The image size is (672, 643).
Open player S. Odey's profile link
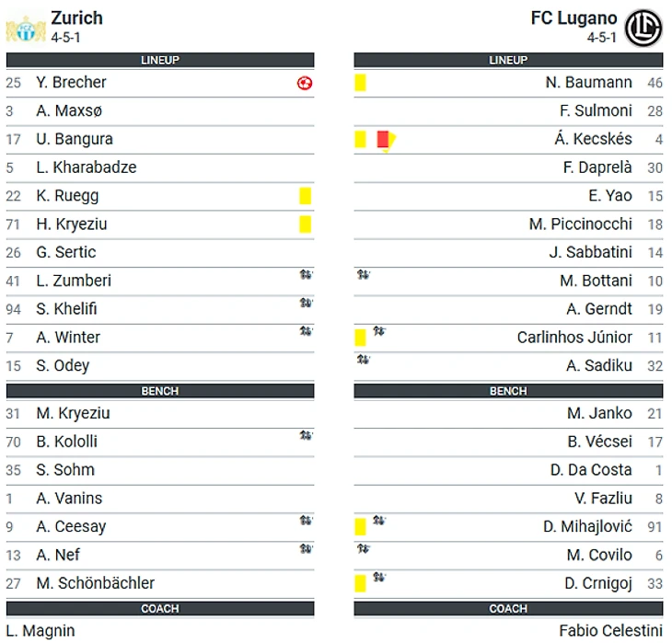63,366
